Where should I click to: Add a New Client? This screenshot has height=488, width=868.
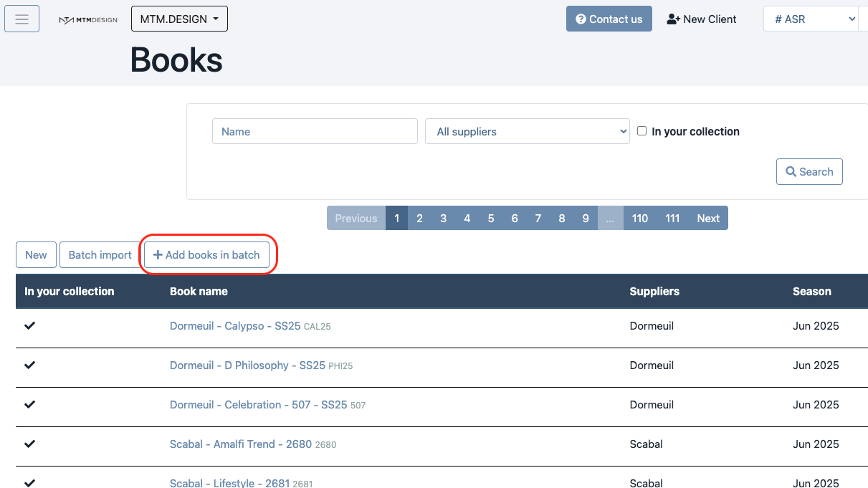(x=702, y=19)
